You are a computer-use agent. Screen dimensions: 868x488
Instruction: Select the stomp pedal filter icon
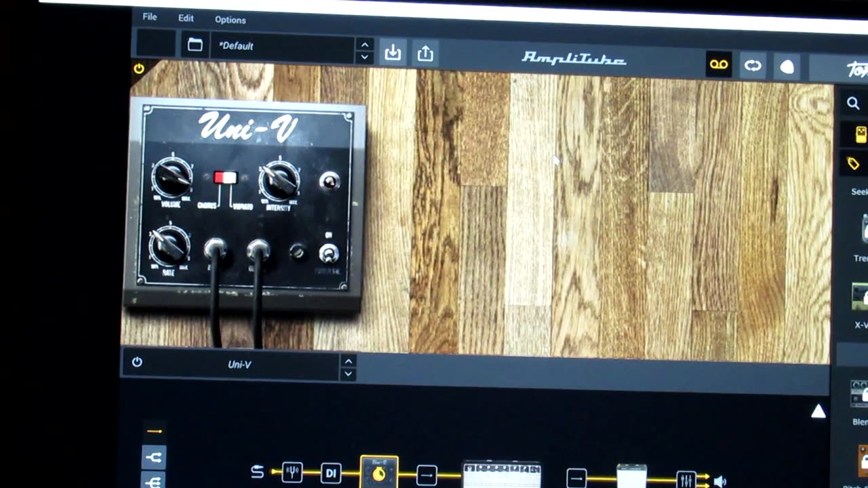[861, 134]
